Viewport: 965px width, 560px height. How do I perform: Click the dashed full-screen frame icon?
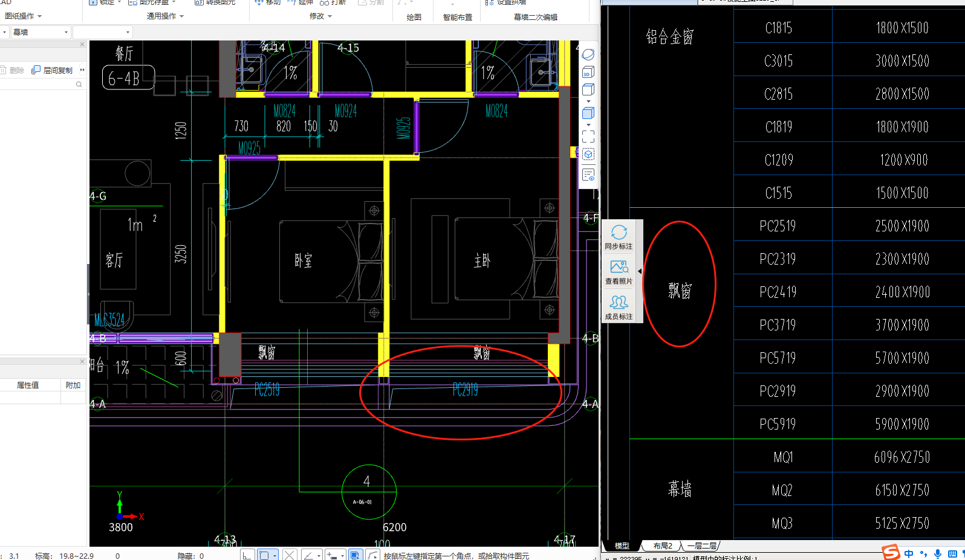pos(588,137)
